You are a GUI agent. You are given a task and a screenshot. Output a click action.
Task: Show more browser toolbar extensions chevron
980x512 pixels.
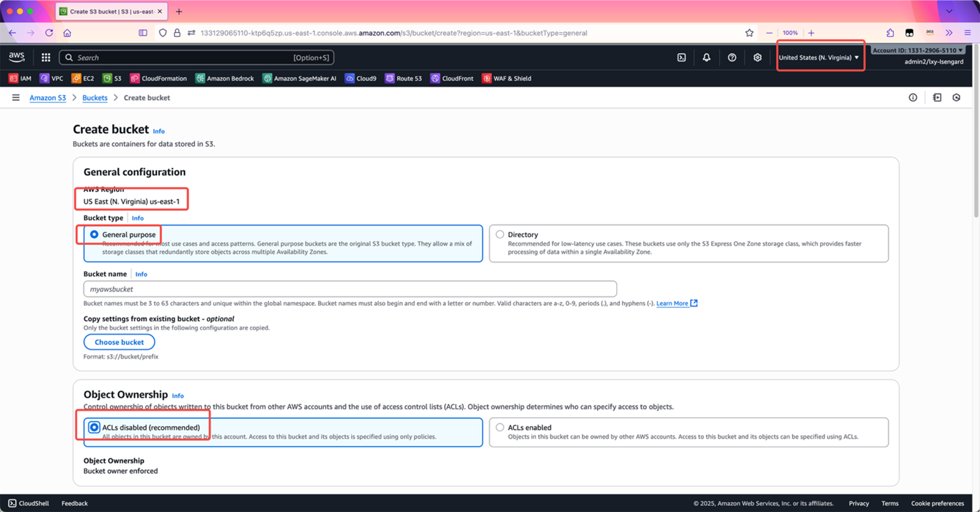949,33
